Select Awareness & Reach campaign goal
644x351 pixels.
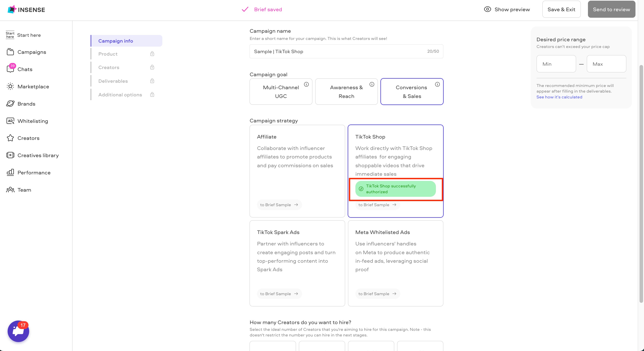click(x=346, y=92)
